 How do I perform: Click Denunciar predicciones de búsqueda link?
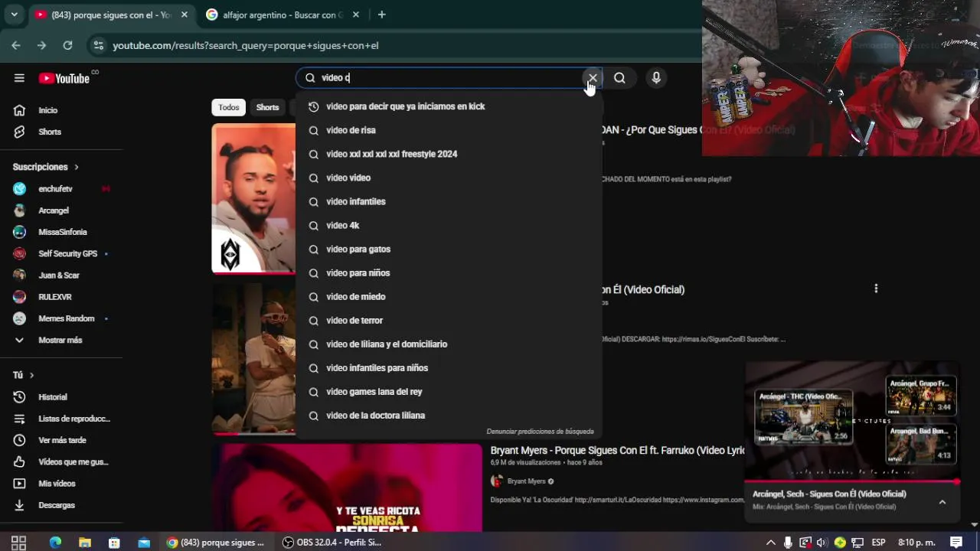[x=540, y=432]
